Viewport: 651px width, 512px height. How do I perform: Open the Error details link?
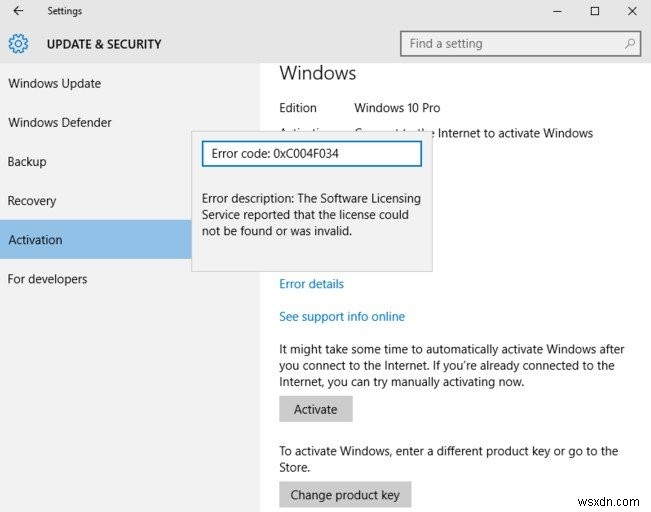311,284
